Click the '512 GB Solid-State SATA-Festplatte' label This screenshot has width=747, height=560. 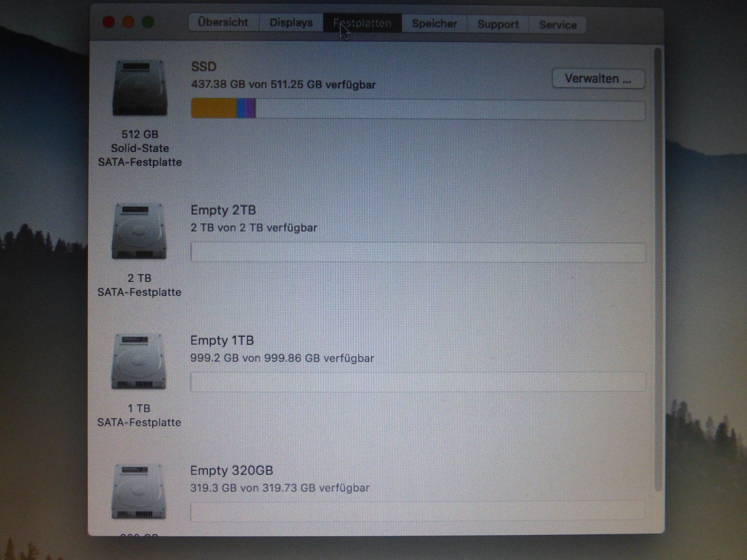(x=140, y=148)
